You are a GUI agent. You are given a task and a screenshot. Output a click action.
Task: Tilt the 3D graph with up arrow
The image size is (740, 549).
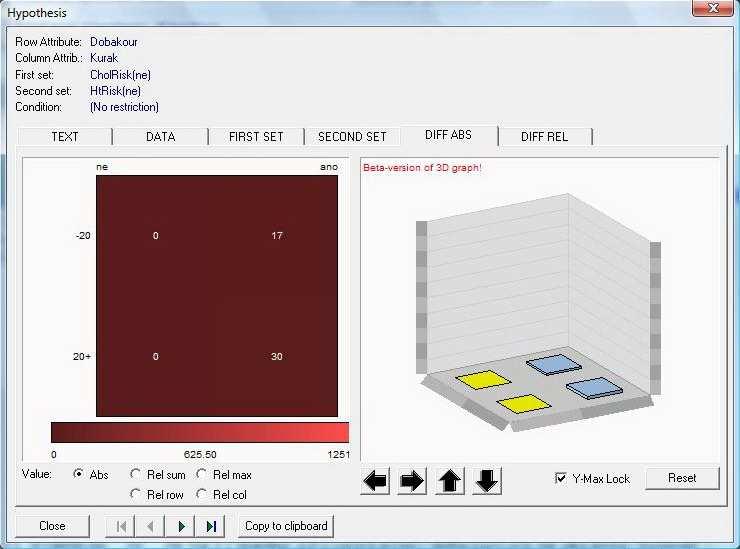449,481
